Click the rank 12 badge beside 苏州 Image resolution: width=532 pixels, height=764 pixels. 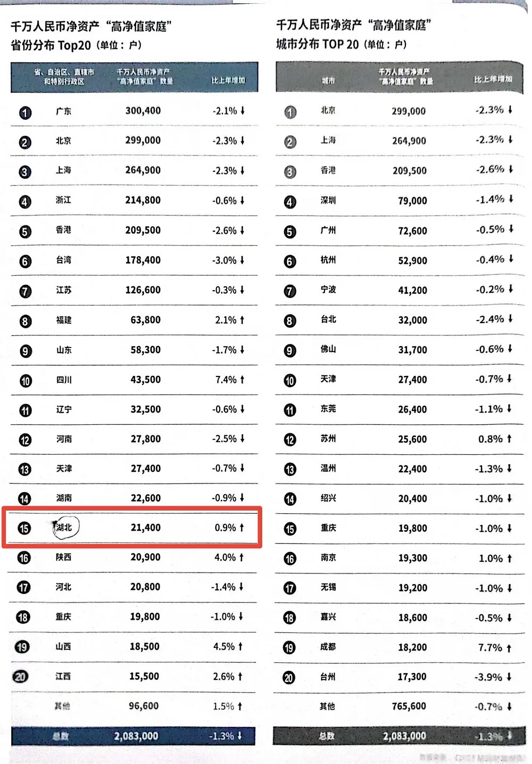tap(290, 440)
